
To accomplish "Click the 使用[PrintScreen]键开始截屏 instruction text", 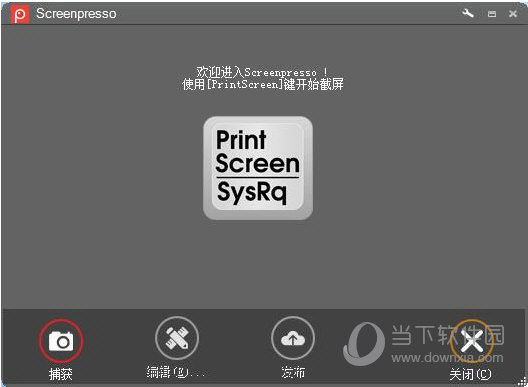I will click(x=263, y=84).
